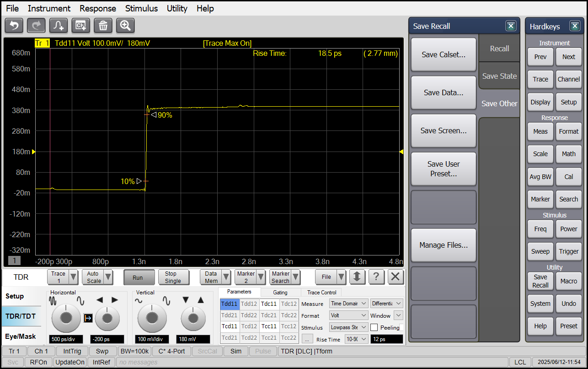
Task: Click the trash delete toolbar icon
Action: 103,26
